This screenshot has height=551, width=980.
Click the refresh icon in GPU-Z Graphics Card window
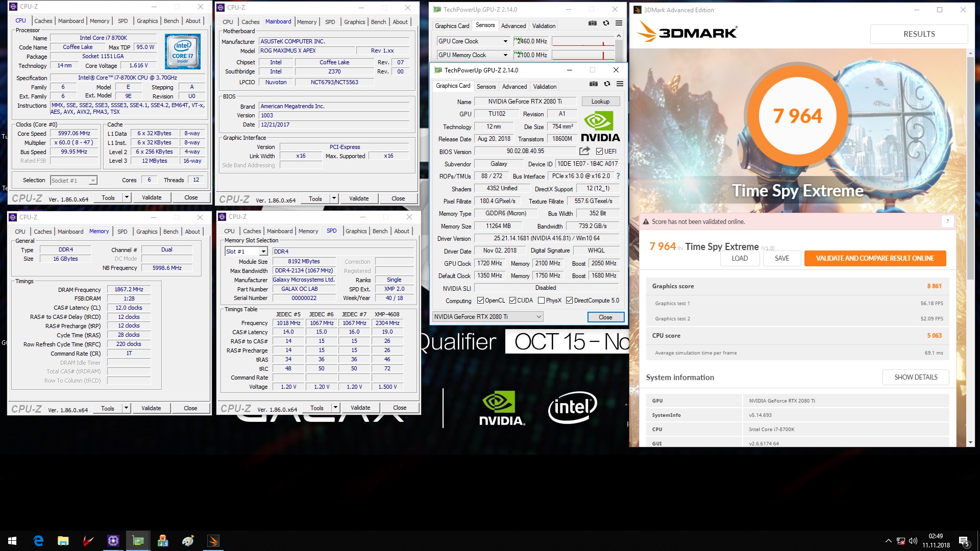607,84
